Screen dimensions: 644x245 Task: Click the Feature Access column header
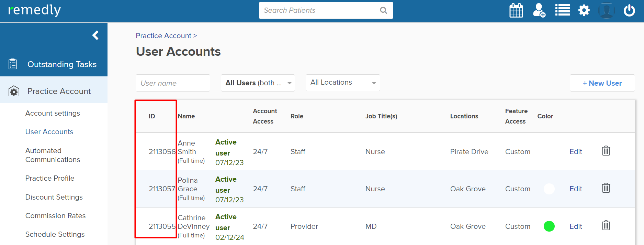[516, 116]
